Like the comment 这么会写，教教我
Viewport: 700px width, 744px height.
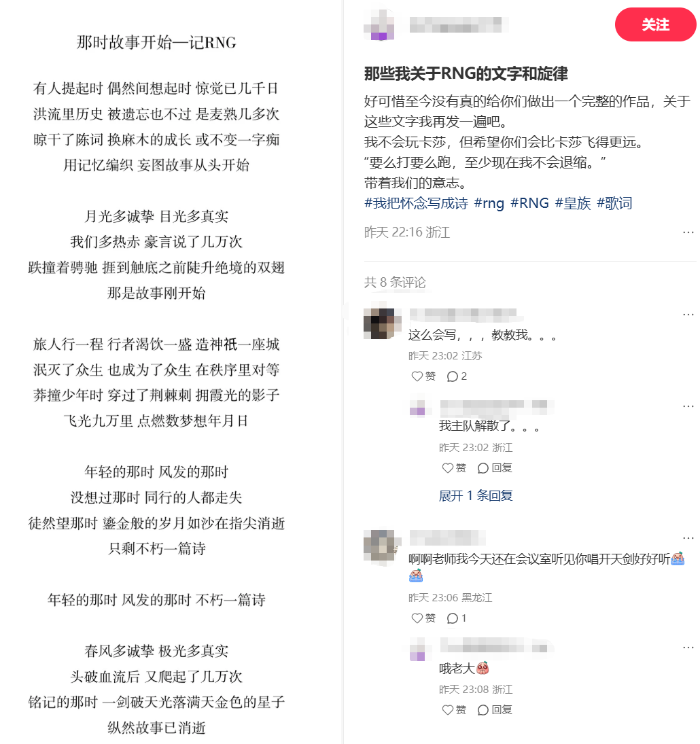(423, 376)
